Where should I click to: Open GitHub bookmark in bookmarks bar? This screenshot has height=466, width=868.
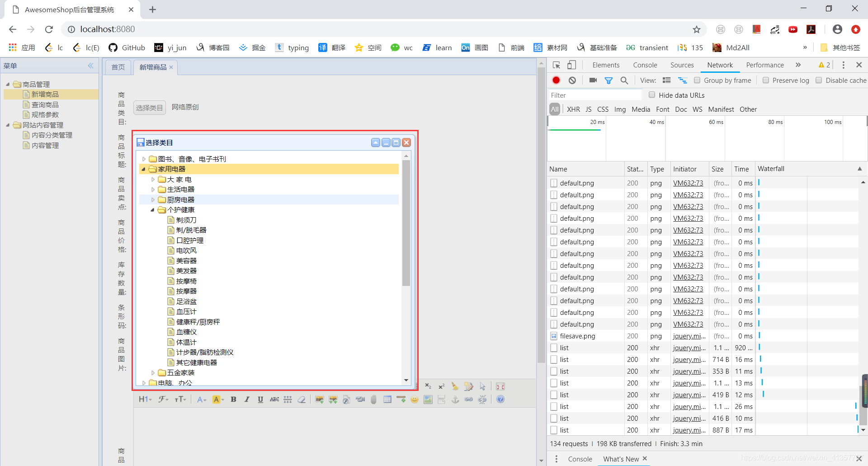click(127, 48)
